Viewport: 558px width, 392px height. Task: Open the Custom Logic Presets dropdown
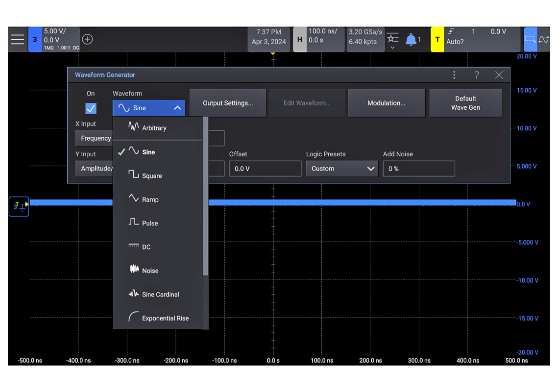pos(342,168)
